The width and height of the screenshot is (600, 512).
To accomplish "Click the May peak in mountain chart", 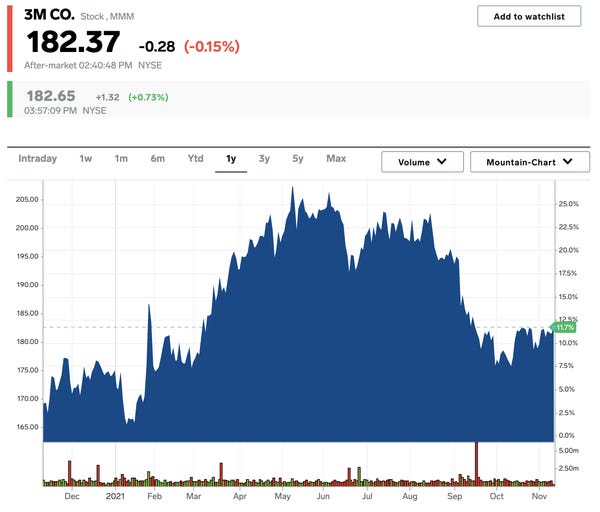I will tap(292, 188).
